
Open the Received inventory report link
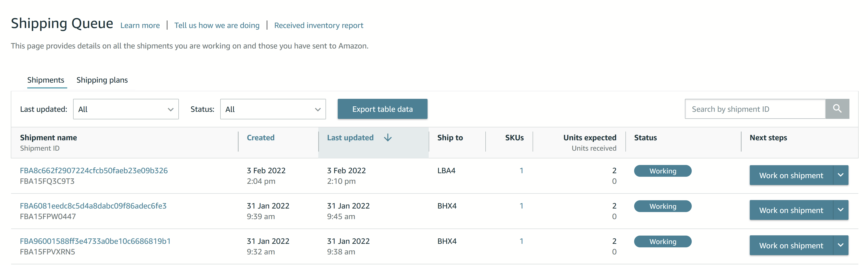pos(319,25)
